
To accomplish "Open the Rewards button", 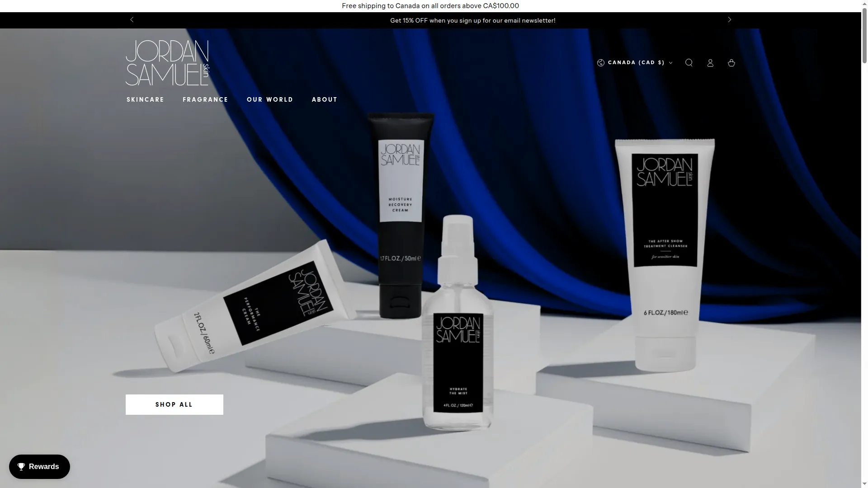I will coord(39,467).
